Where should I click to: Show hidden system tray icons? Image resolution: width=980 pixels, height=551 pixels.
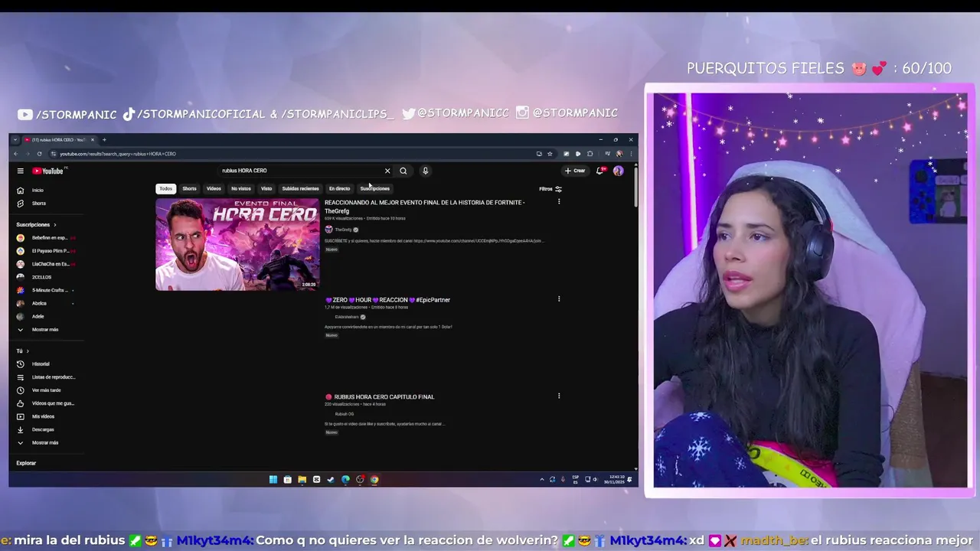[542, 480]
